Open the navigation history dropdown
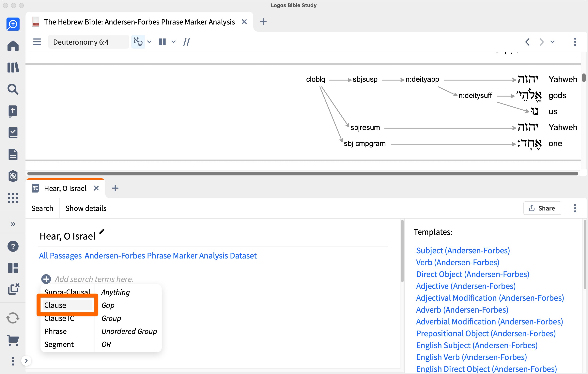588x374 pixels. tap(553, 42)
